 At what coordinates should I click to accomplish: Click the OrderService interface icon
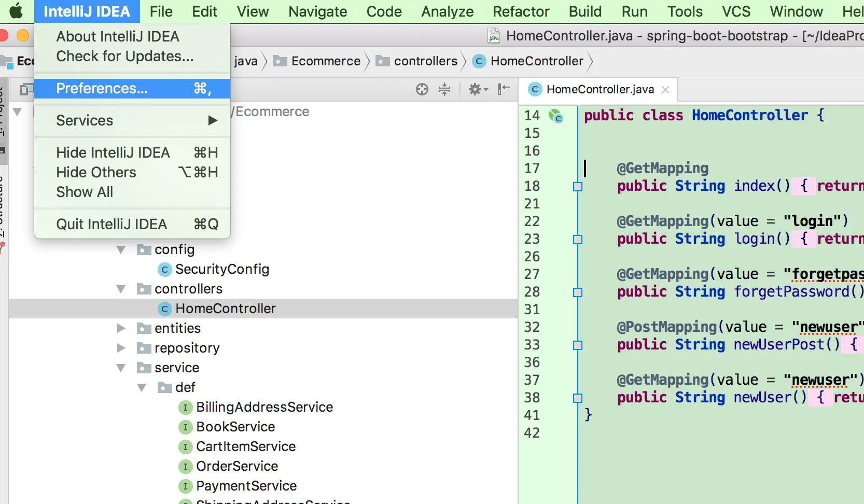(x=185, y=467)
